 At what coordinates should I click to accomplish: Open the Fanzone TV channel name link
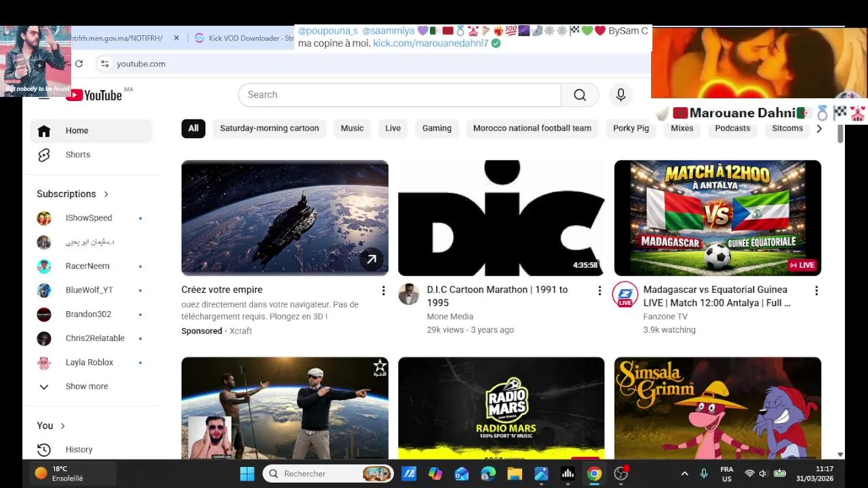click(665, 317)
